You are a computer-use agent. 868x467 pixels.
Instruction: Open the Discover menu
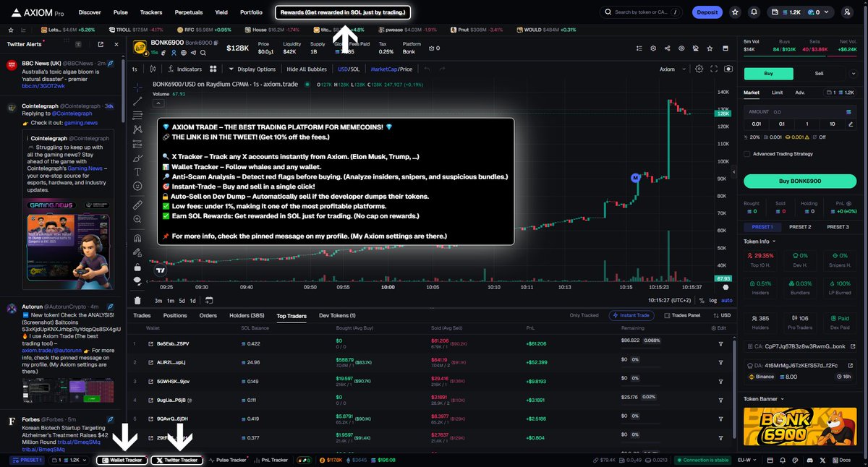[90, 12]
